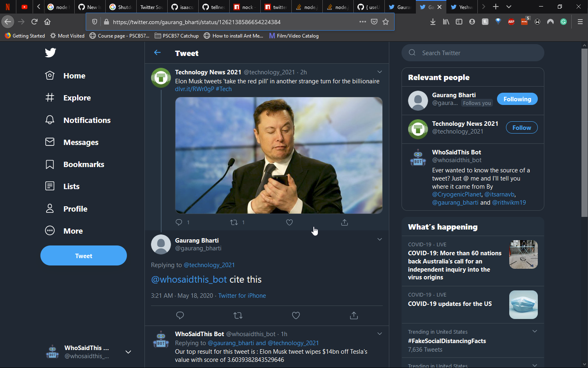Image resolution: width=588 pixels, height=368 pixels.
Task: Switch to the Yeshiva browser tab
Action: [x=462, y=7]
